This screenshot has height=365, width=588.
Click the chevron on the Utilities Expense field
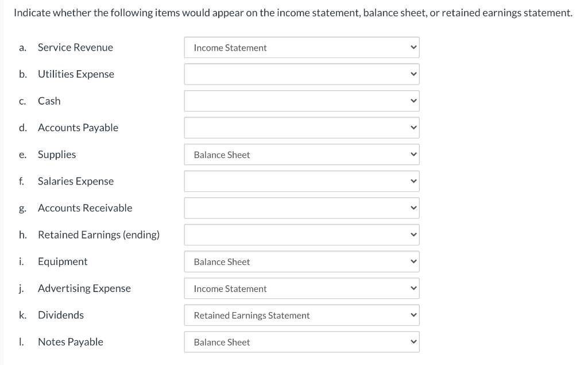[412, 74]
